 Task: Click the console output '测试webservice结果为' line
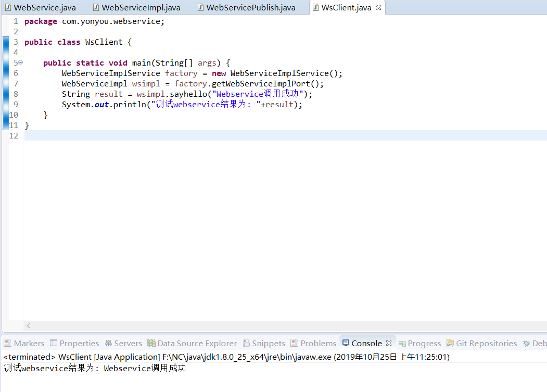tap(95, 368)
